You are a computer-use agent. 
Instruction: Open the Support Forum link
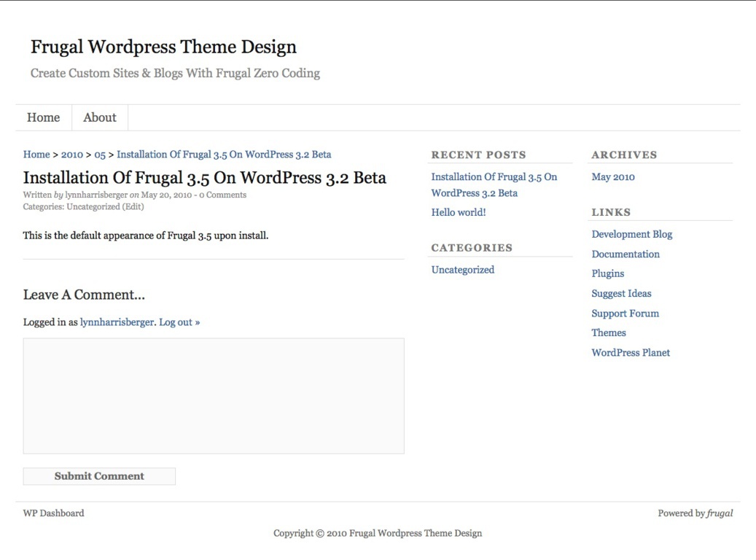tap(626, 314)
